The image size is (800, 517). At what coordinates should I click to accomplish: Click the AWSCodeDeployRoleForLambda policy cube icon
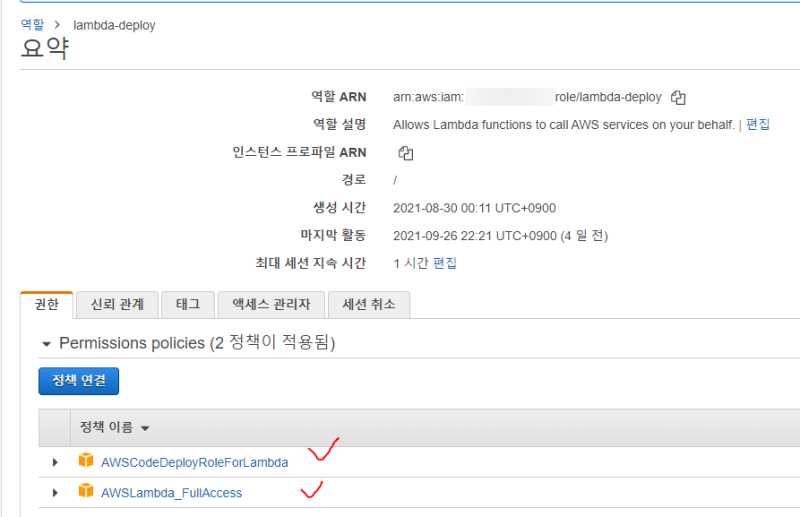tap(86, 460)
